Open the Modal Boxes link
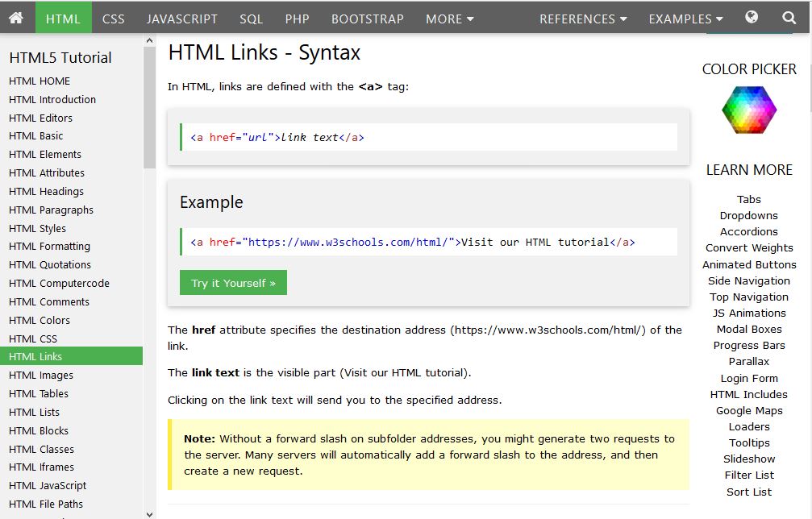Image resolution: width=812 pixels, height=519 pixels. (x=749, y=329)
